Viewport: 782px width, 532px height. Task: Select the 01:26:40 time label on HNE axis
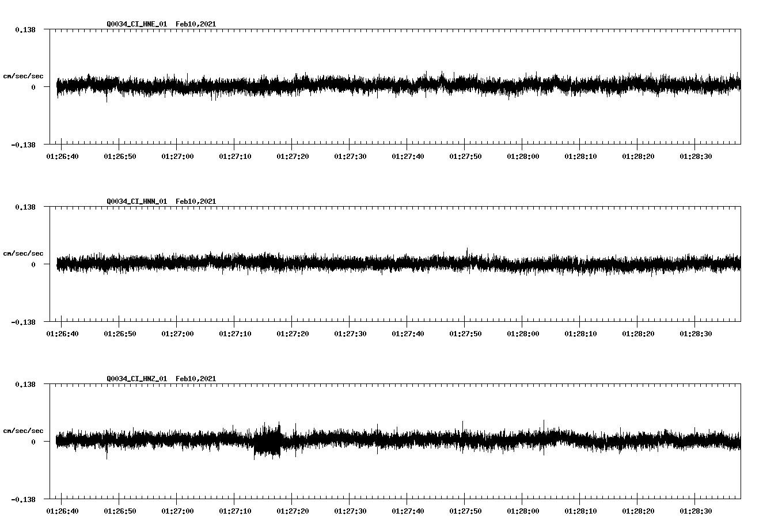click(x=61, y=155)
